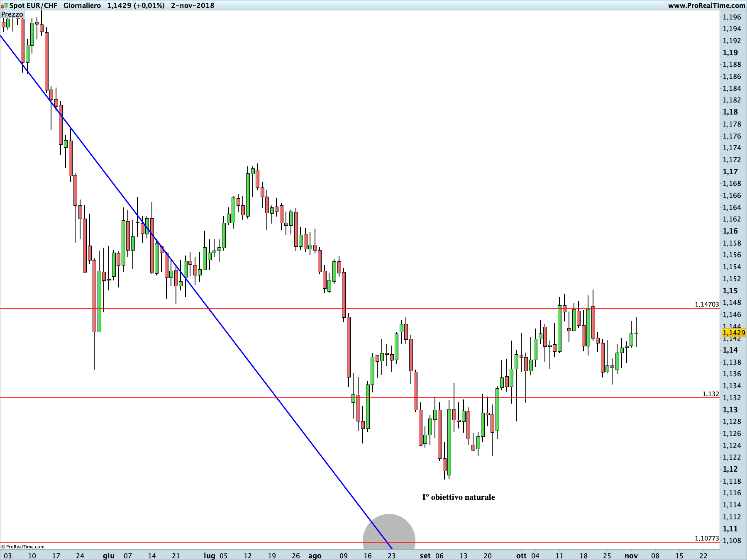Select the gray target circle at the trendline end
747x560 pixels.
tap(389, 531)
